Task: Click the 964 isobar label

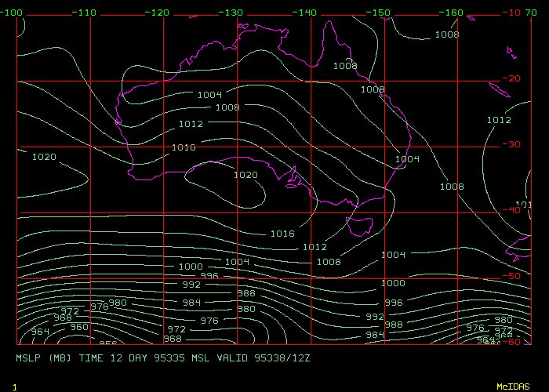Action: click(41, 332)
